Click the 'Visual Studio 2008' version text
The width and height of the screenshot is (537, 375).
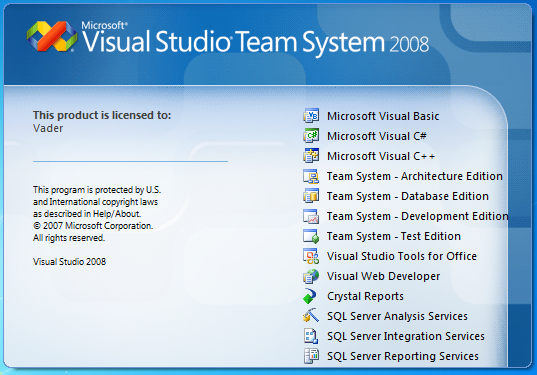point(70,262)
